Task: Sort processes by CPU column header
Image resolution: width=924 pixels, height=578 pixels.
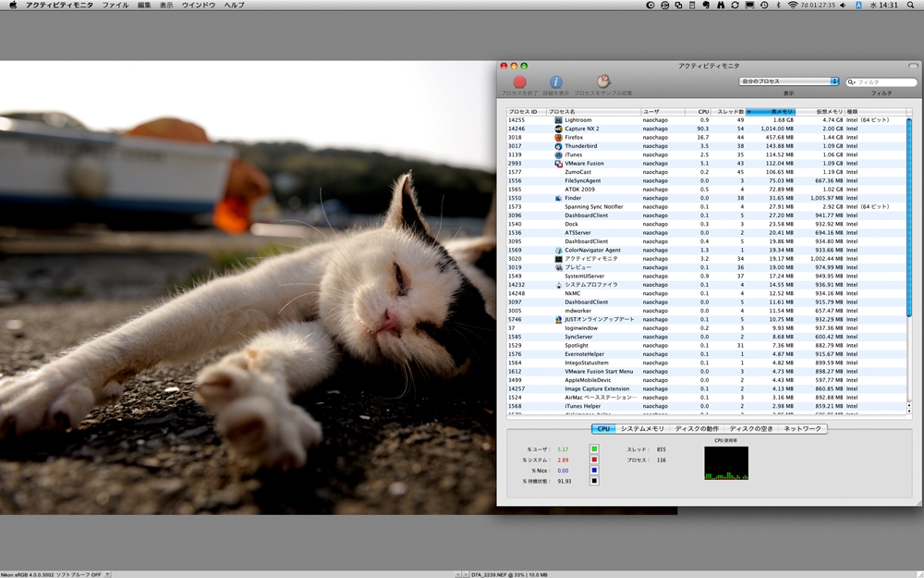Action: 703,112
